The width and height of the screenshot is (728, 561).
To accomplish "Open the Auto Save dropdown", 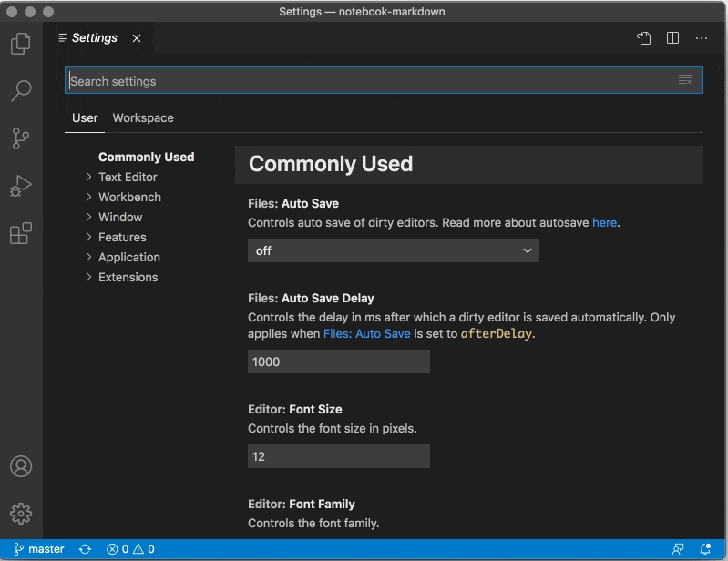I will tap(393, 250).
